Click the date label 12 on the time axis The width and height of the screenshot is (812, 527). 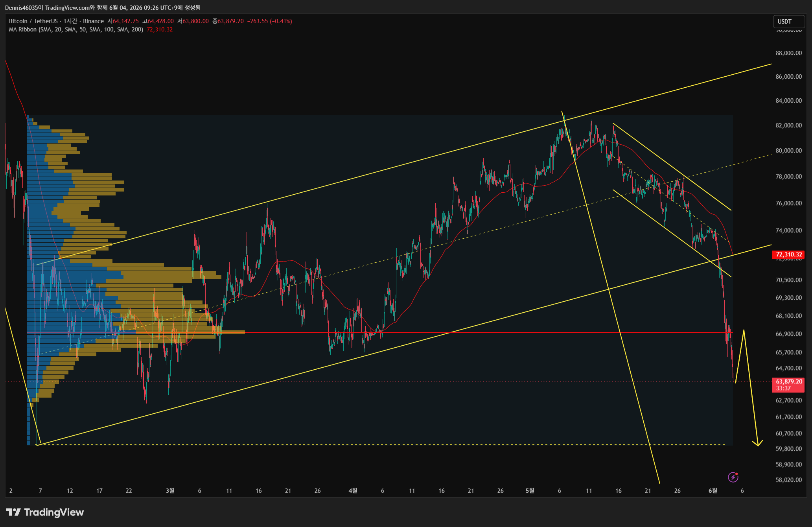70,491
